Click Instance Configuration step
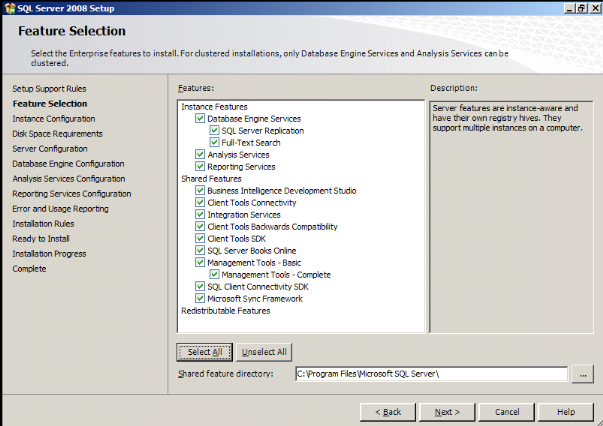 [54, 119]
